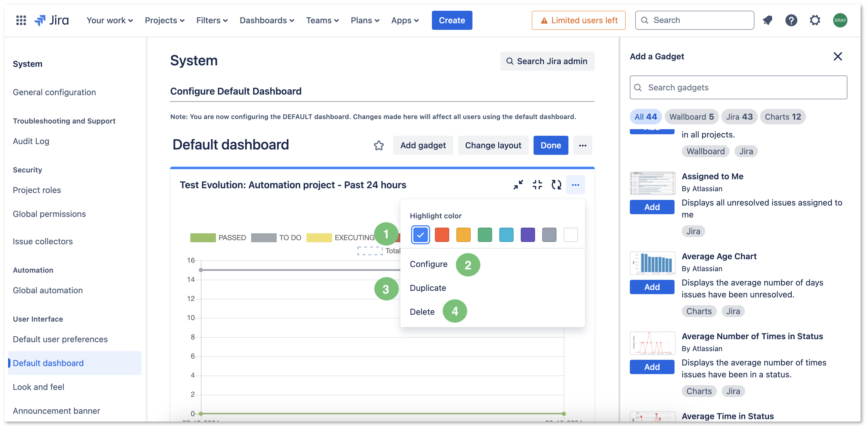Expand the Projects menu
The image size is (868, 429).
[165, 20]
